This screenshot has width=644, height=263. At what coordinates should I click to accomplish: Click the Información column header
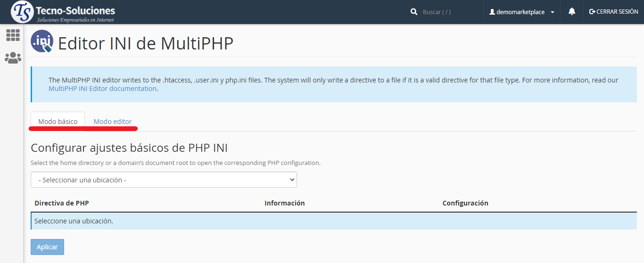click(x=285, y=203)
